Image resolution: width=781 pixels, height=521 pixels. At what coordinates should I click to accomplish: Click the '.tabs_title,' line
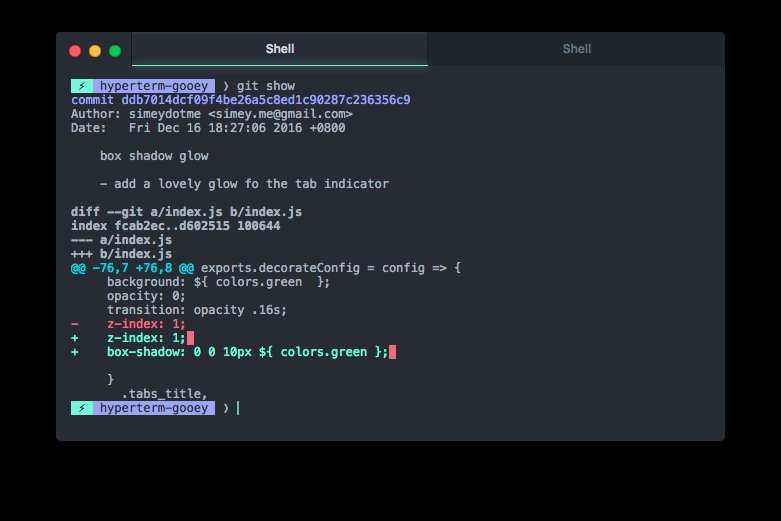coord(164,393)
